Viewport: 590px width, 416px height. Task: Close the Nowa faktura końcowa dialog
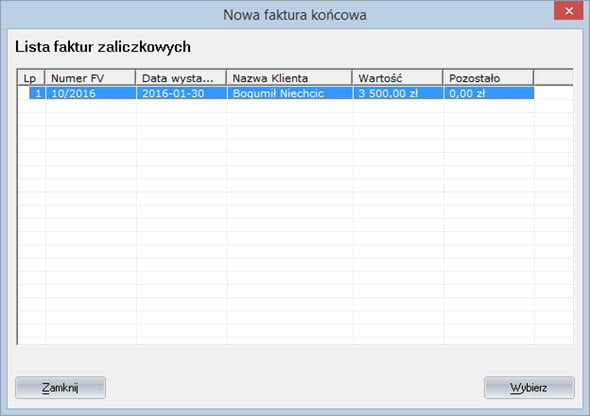click(x=569, y=11)
